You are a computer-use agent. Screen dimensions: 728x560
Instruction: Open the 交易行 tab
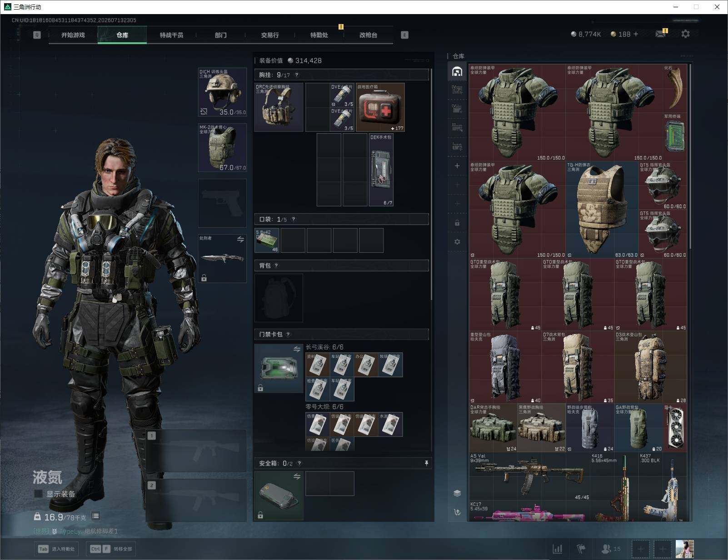(270, 35)
